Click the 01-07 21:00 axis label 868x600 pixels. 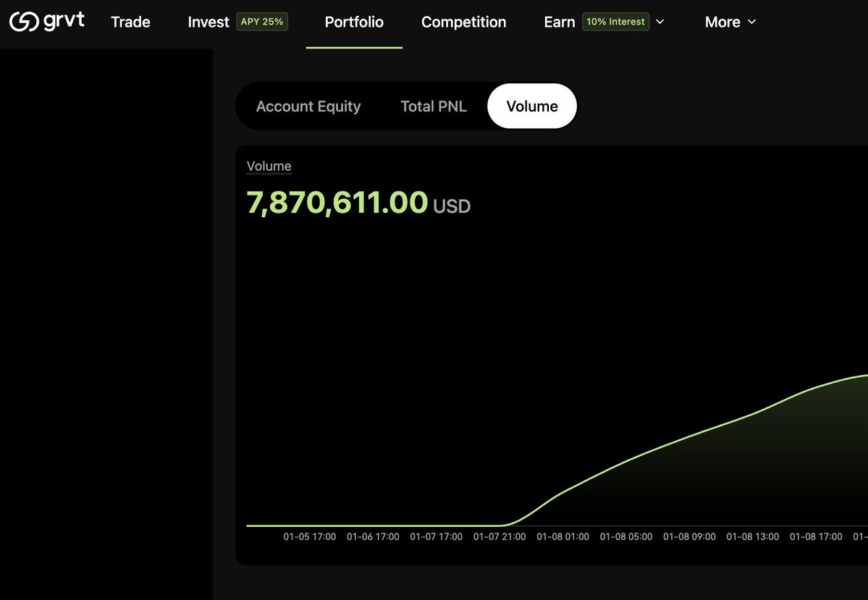[500, 536]
